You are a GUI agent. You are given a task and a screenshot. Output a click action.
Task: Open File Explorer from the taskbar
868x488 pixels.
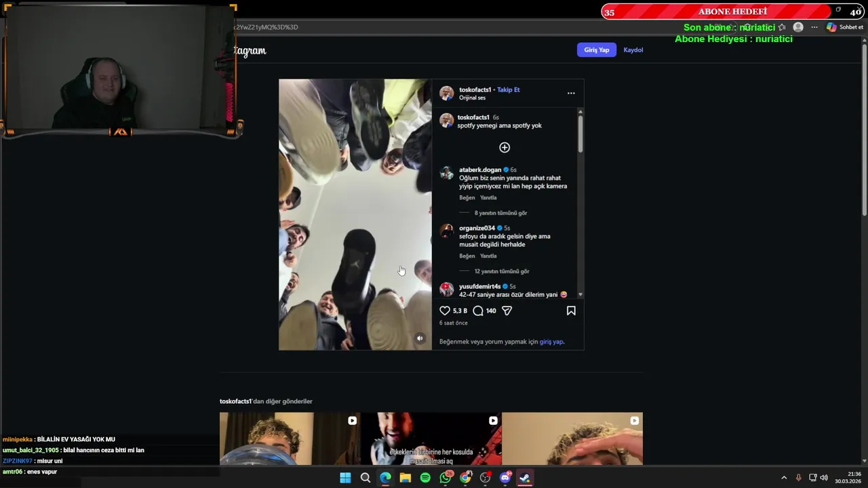(406, 478)
